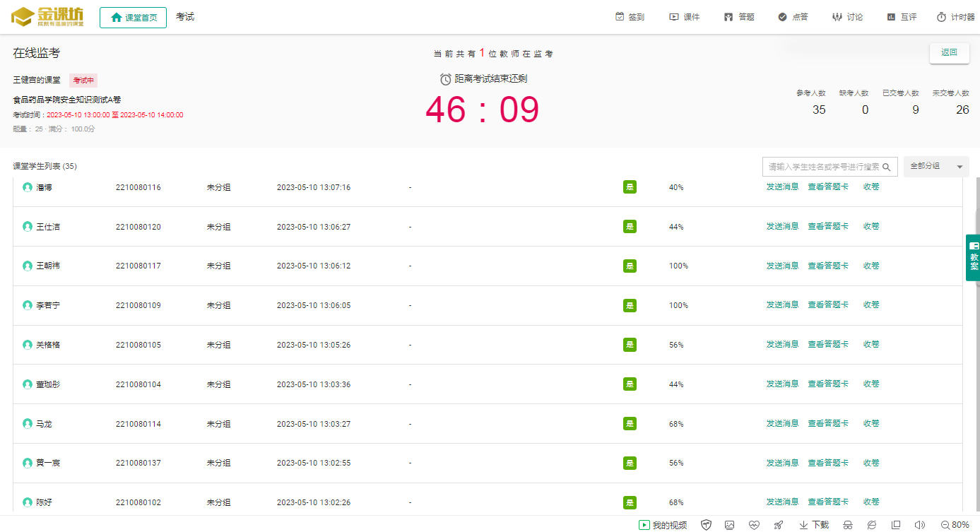Open the 80% zoom level control

click(955, 525)
